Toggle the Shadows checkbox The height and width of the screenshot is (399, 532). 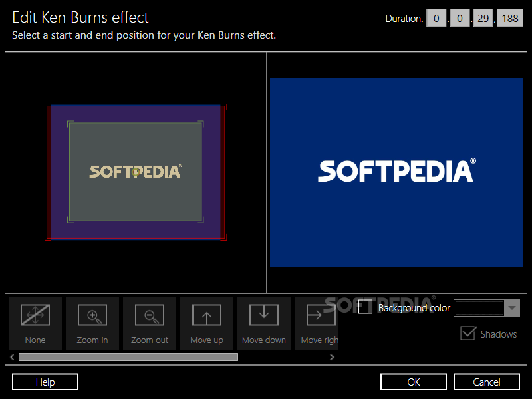coord(468,333)
